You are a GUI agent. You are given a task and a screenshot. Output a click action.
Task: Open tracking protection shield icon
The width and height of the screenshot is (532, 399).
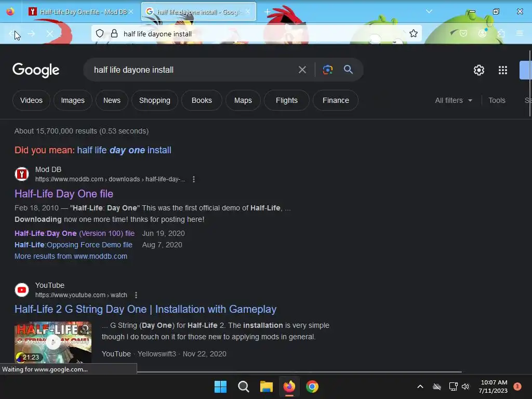(100, 33)
